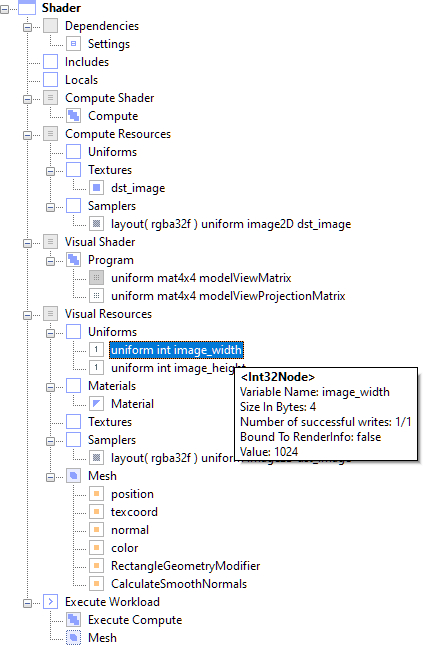Collapse the Dependencies branch
423x645 pixels.
pos(27,27)
